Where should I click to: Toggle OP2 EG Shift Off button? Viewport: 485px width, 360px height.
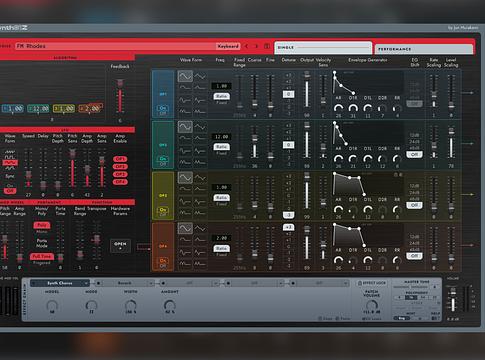point(414,155)
